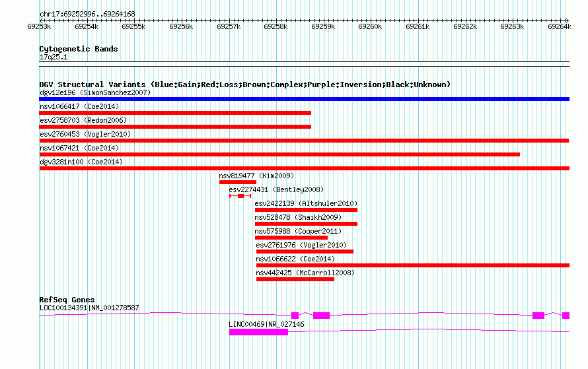Click the DGV Structural Variants track heading
Image resolution: width=588 pixels, height=369 pixels.
point(245,84)
